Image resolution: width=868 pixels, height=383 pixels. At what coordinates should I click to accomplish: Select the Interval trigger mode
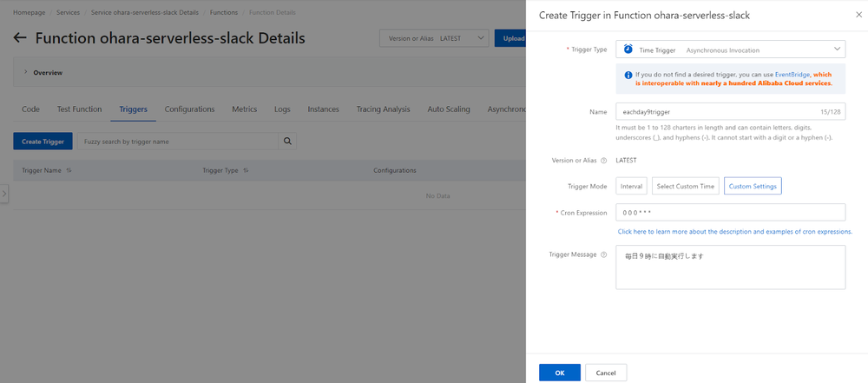[x=631, y=186]
